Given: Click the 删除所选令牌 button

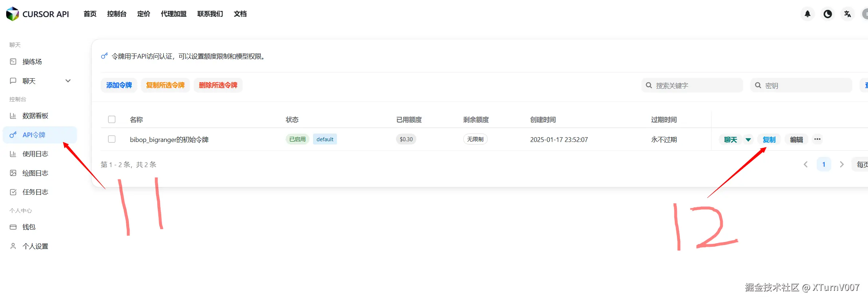Looking at the screenshot, I should click(218, 85).
